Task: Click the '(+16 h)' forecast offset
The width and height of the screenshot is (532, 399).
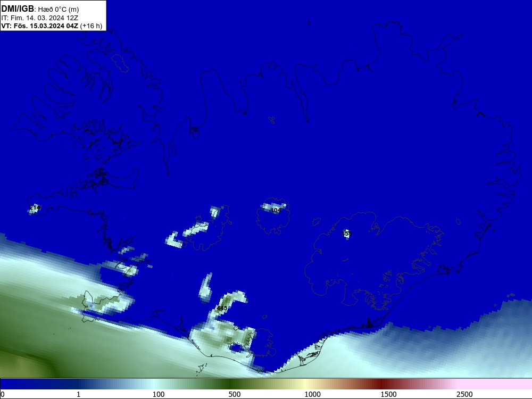Action: (92, 26)
